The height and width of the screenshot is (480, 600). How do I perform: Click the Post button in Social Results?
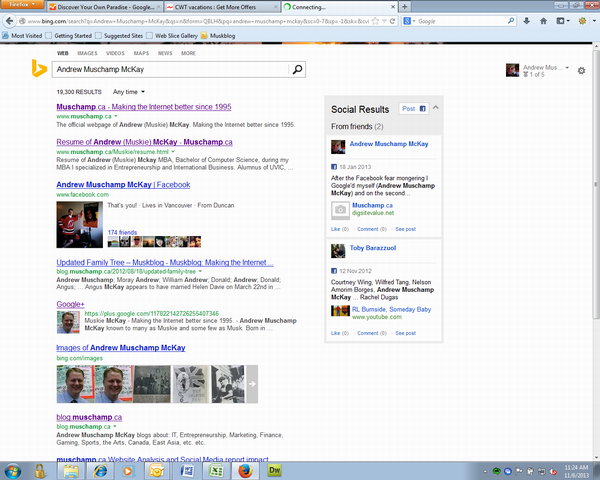coord(413,109)
